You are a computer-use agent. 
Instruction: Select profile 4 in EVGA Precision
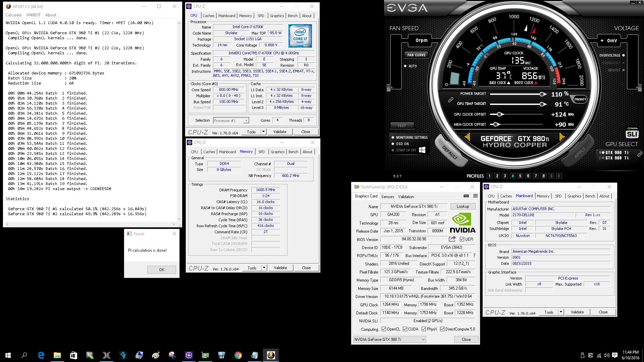pos(513,176)
